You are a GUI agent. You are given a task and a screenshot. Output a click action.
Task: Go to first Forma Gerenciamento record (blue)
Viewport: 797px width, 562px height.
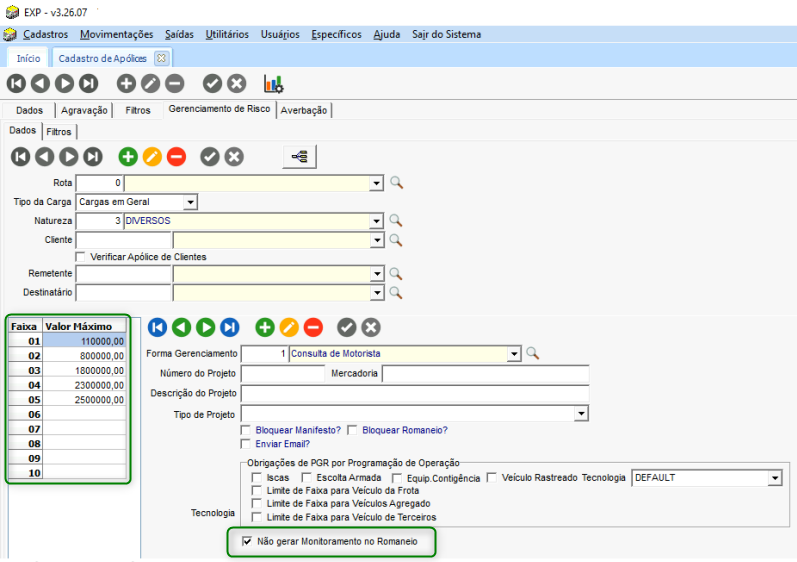[158, 327]
